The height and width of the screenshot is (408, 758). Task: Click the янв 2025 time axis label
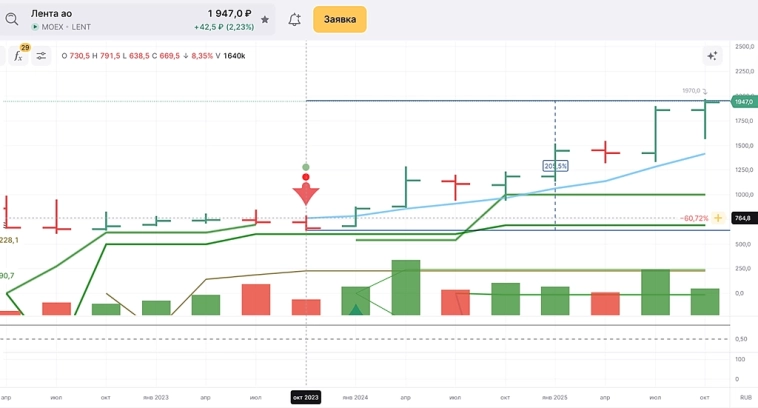pos(553,398)
